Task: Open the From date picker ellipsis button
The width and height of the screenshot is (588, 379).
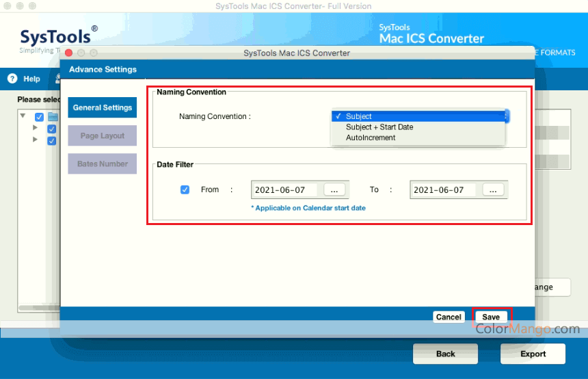Action: coord(334,189)
